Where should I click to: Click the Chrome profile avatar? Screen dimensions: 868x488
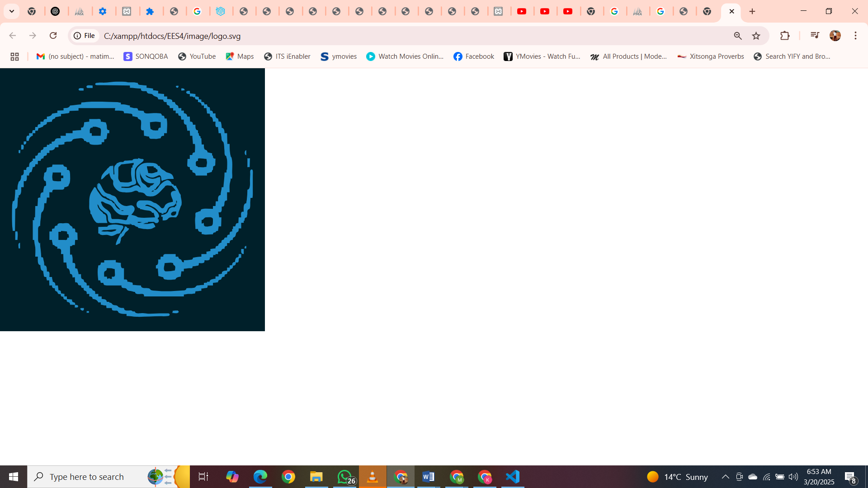tap(835, 36)
